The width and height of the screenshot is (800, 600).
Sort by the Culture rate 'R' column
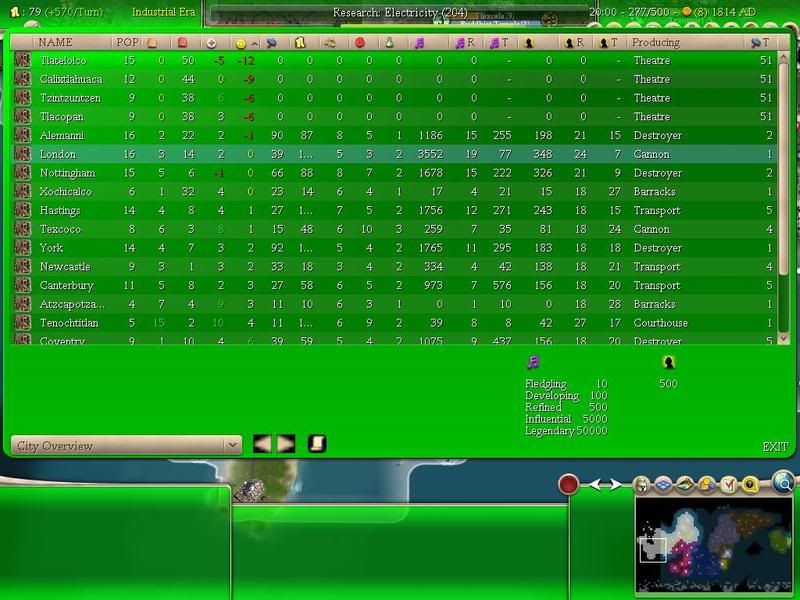coord(465,43)
